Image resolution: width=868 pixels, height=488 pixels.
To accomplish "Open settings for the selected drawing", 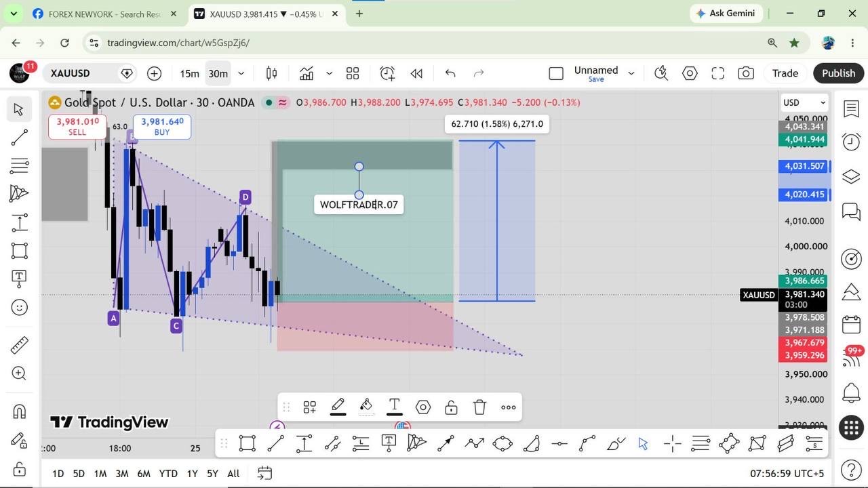I will (423, 407).
